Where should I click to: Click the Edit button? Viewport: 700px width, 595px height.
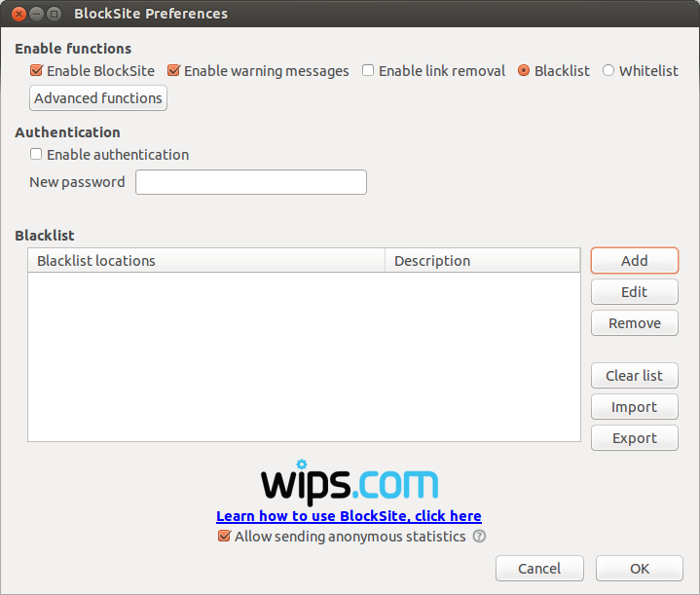coord(635,292)
